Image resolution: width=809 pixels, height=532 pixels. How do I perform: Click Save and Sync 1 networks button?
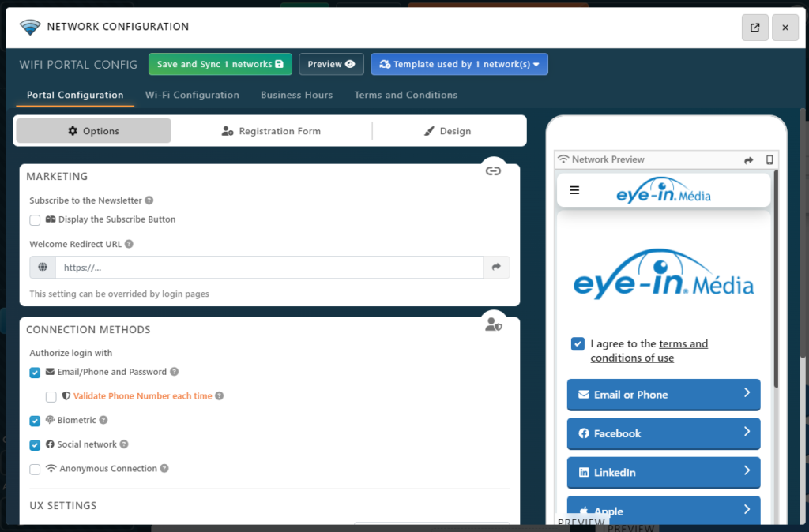point(220,64)
